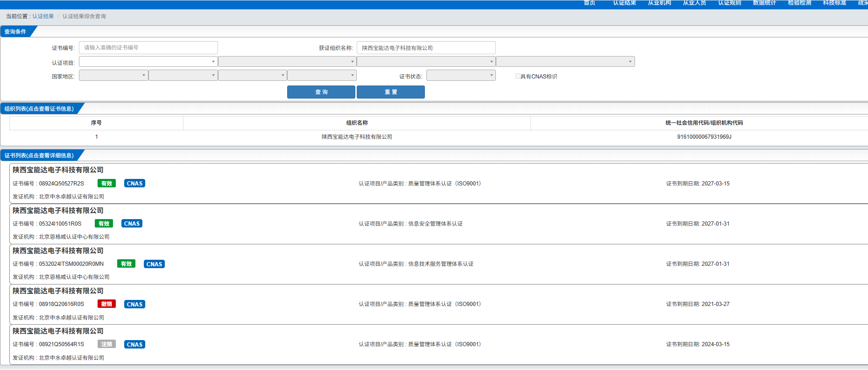Image resolution: width=868 pixels, height=370 pixels.
Task: Click the 有效 badge for certificate 0532024ITSM00020R0MN
Action: pos(126,264)
